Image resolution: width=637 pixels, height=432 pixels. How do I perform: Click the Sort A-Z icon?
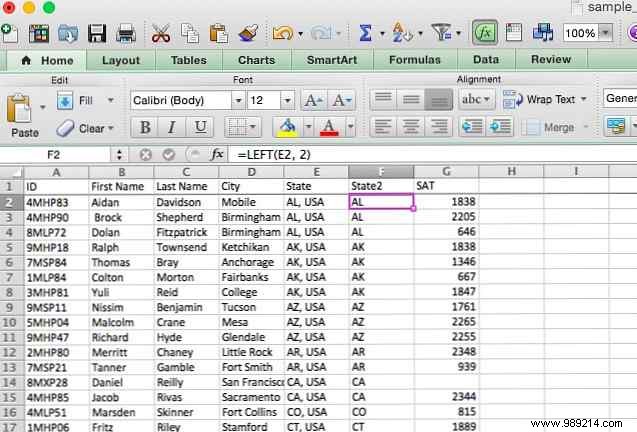click(x=401, y=33)
